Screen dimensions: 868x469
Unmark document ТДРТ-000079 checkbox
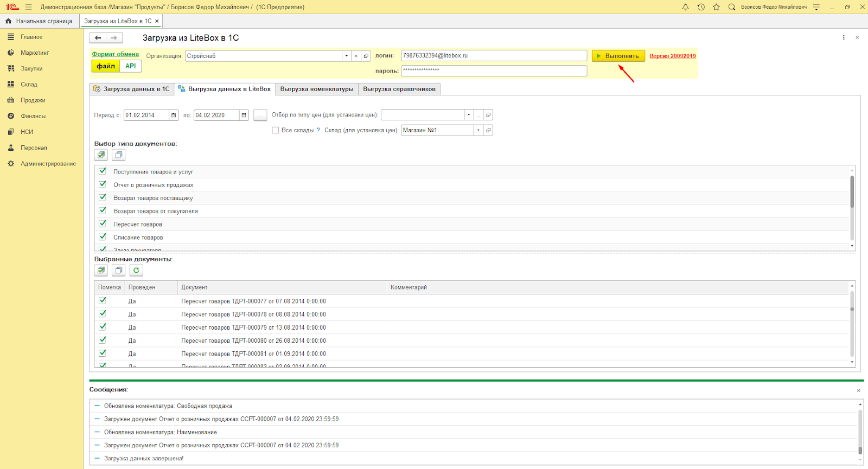click(x=103, y=327)
